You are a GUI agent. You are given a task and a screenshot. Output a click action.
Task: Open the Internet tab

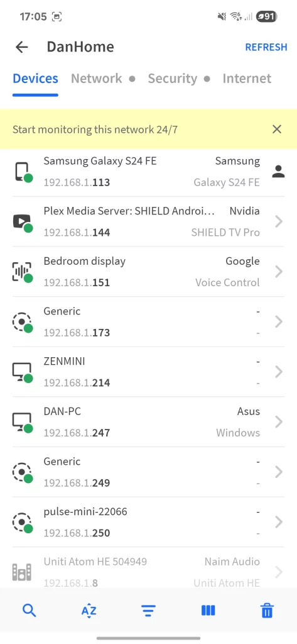[x=247, y=79]
